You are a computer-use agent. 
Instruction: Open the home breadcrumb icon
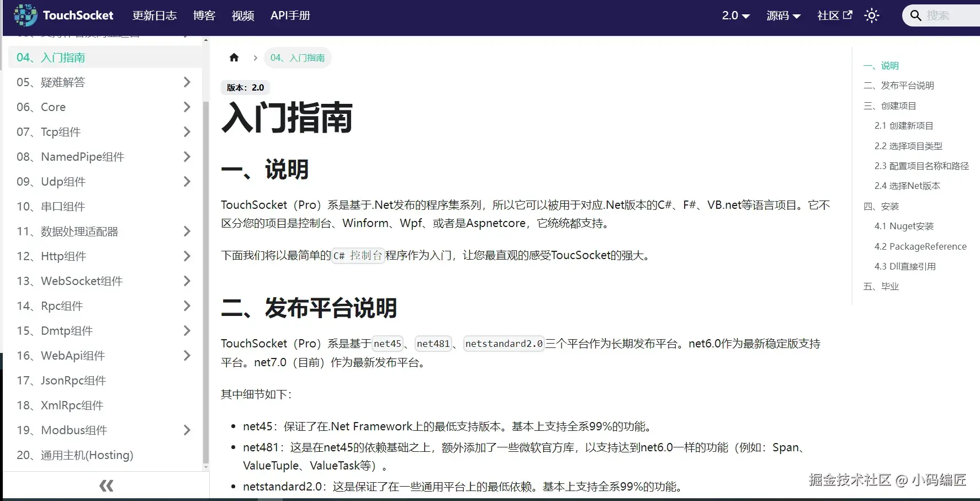[x=234, y=57]
